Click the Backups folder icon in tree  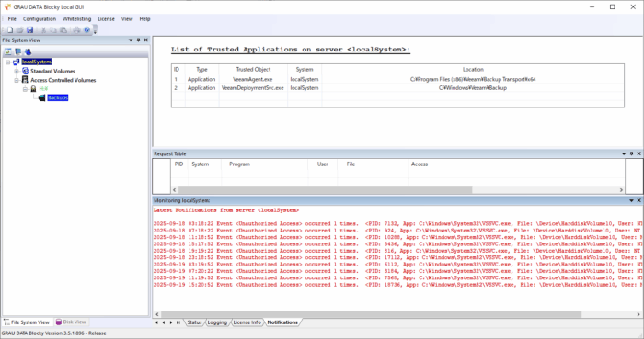click(x=41, y=98)
